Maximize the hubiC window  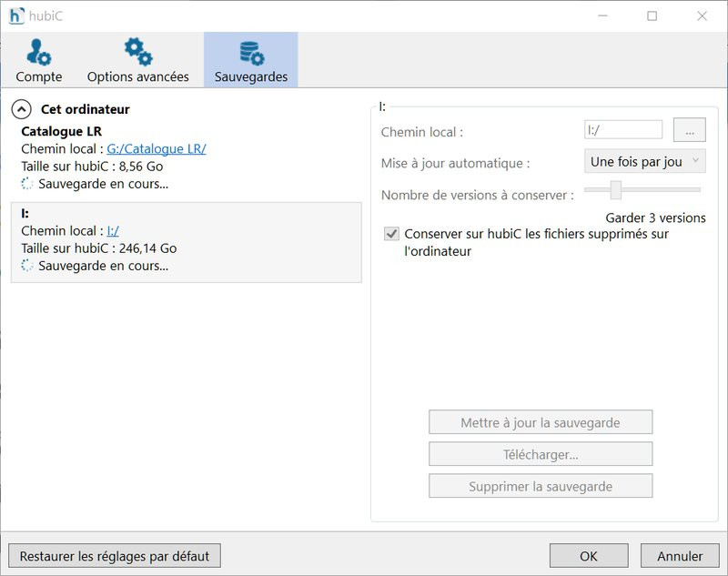pyautogui.click(x=652, y=16)
